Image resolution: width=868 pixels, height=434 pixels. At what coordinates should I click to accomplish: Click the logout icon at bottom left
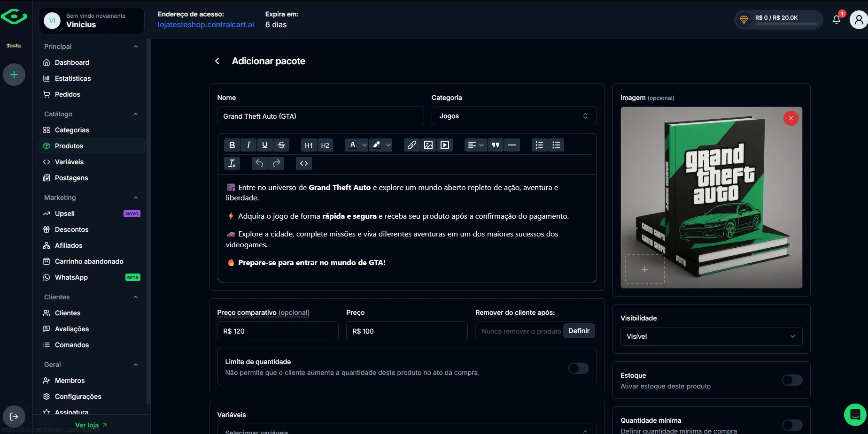tap(14, 417)
